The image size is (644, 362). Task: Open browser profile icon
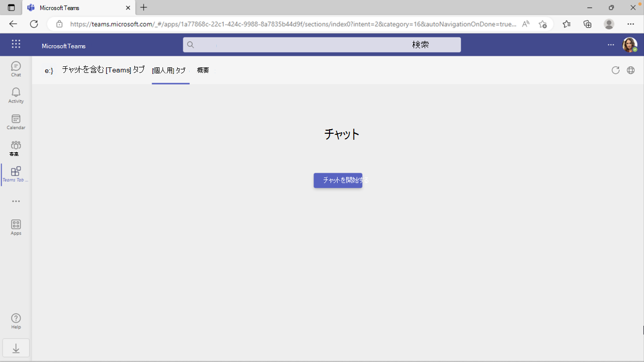pos(609,24)
